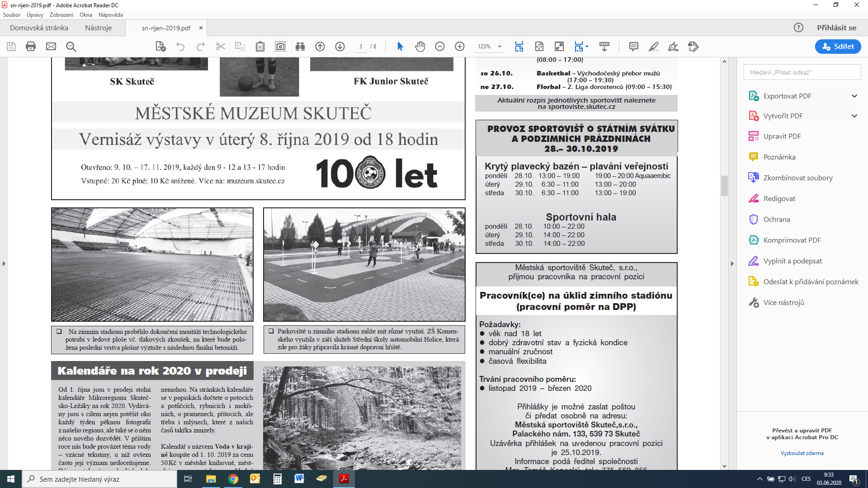868x488 pixels.
Task: Click Přihlásit se sign-in link
Action: click(836, 28)
